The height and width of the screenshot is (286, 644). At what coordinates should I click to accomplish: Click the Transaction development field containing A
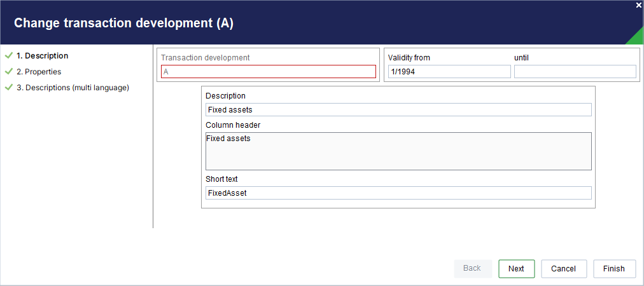click(268, 71)
